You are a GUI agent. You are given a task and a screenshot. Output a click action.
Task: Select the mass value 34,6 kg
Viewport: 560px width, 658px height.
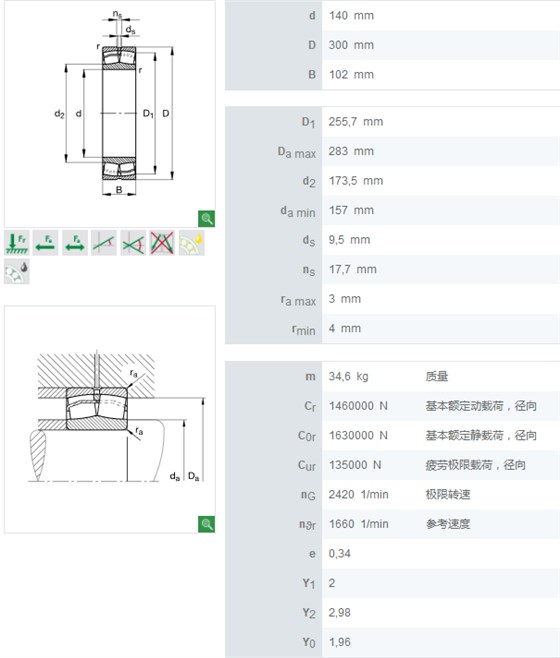pyautogui.click(x=348, y=376)
